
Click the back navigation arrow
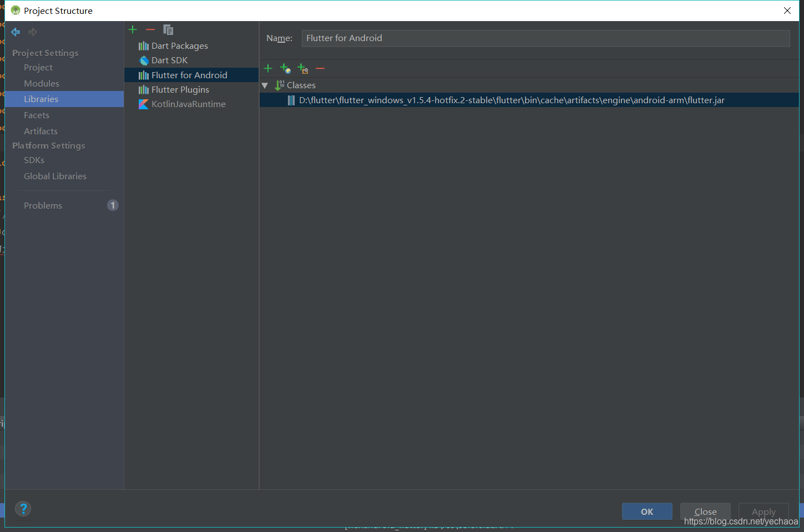16,32
